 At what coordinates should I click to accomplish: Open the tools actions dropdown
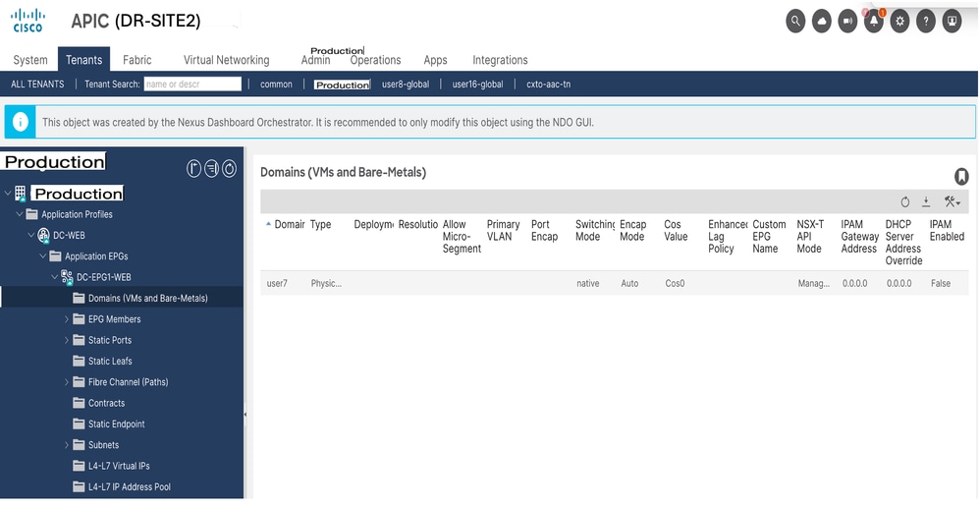pyautogui.click(x=953, y=201)
